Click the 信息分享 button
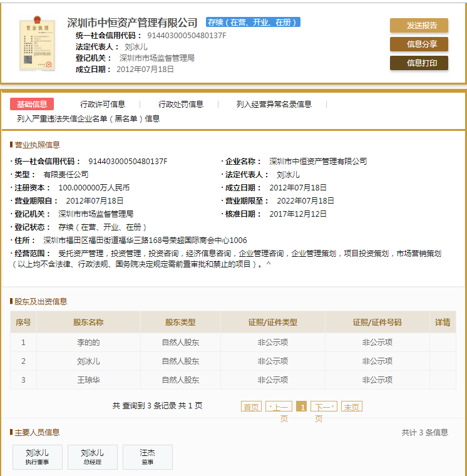 [419, 44]
